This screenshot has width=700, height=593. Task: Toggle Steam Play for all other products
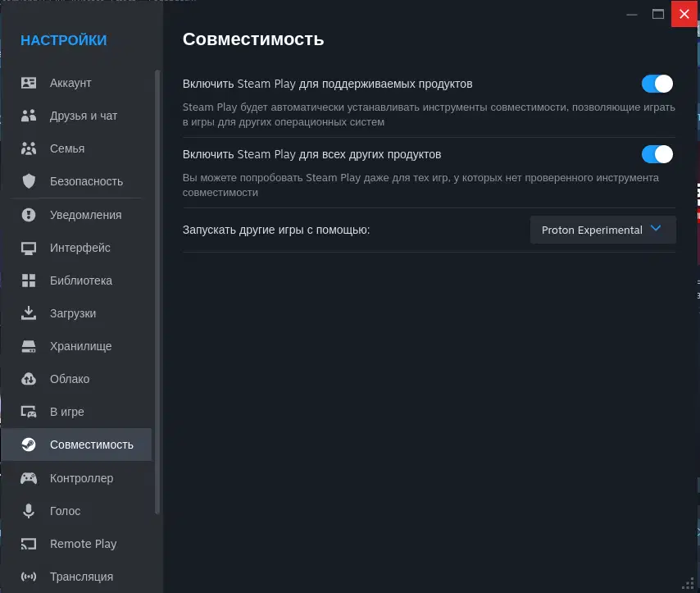point(657,154)
